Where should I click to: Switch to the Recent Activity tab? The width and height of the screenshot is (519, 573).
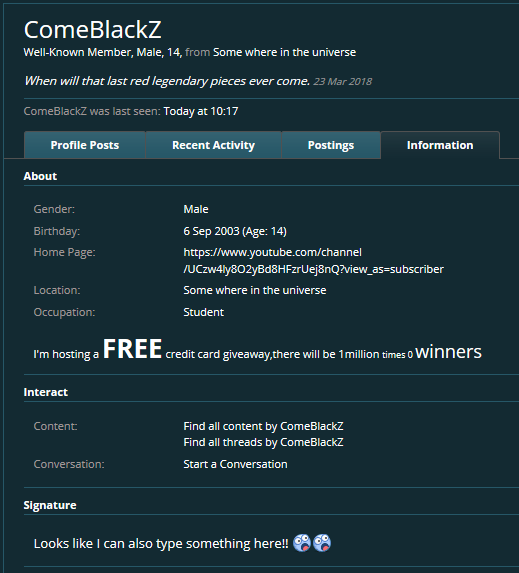(213, 145)
